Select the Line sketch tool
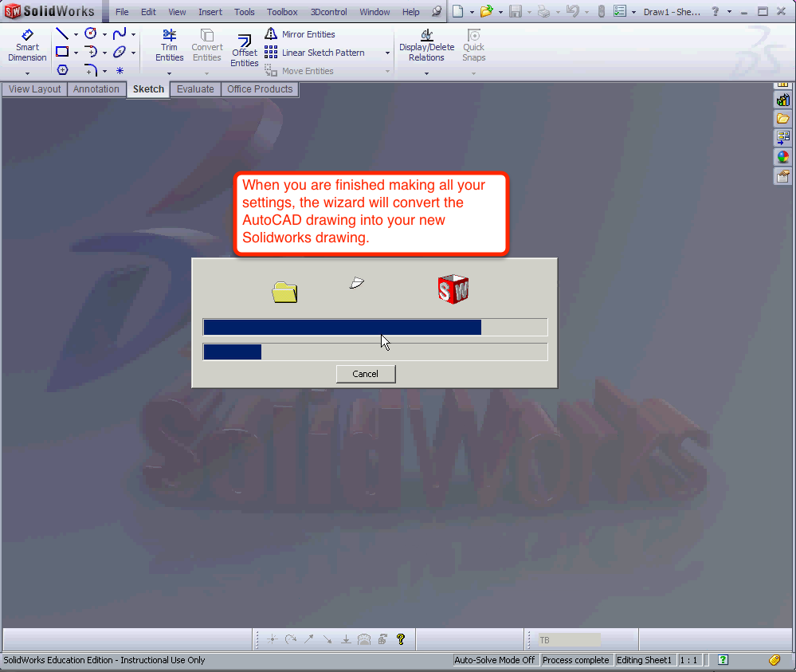This screenshot has width=796, height=672. tap(62, 33)
